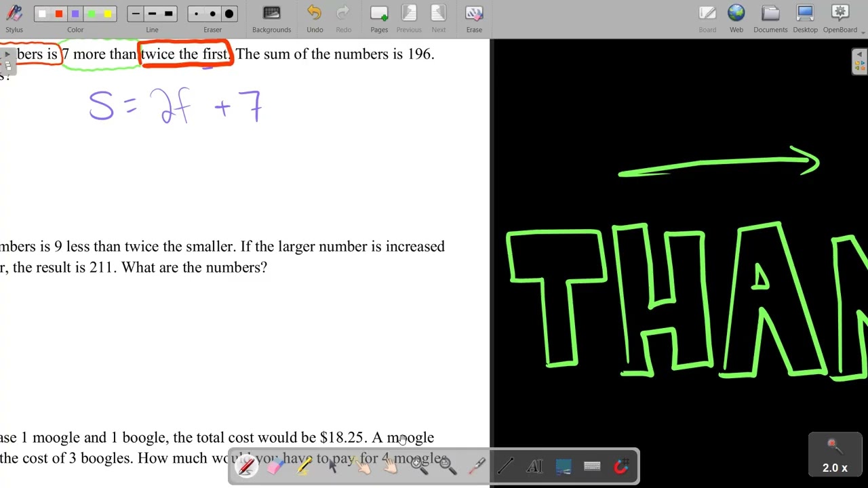868x488 pixels.
Task: Select the Zoom out magnifier tool
Action: click(x=448, y=466)
